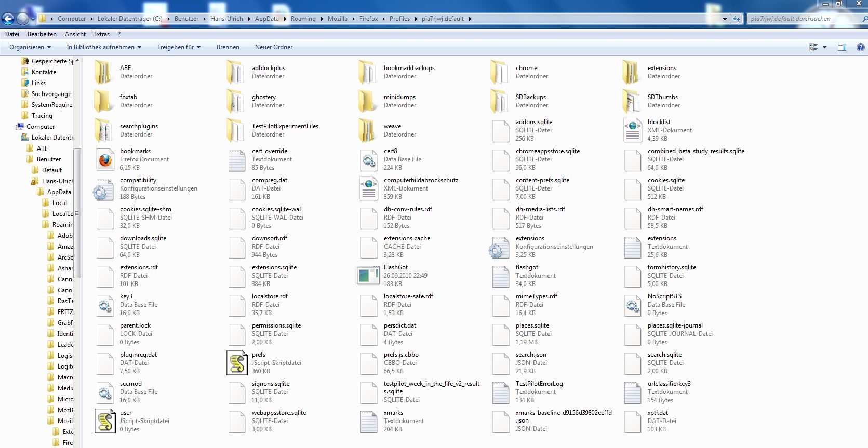Image resolution: width=868 pixels, height=448 pixels.
Task: Open the help question mark icon
Action: 860,47
